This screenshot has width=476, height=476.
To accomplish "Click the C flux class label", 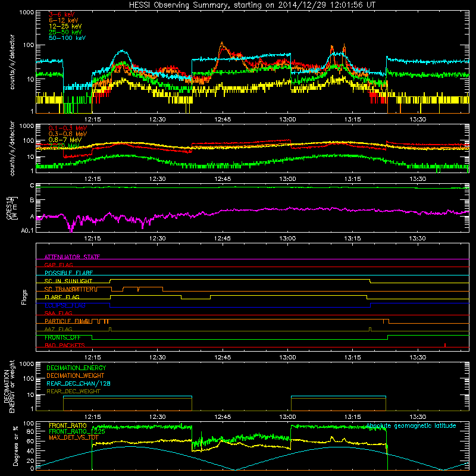I will [x=32, y=186].
